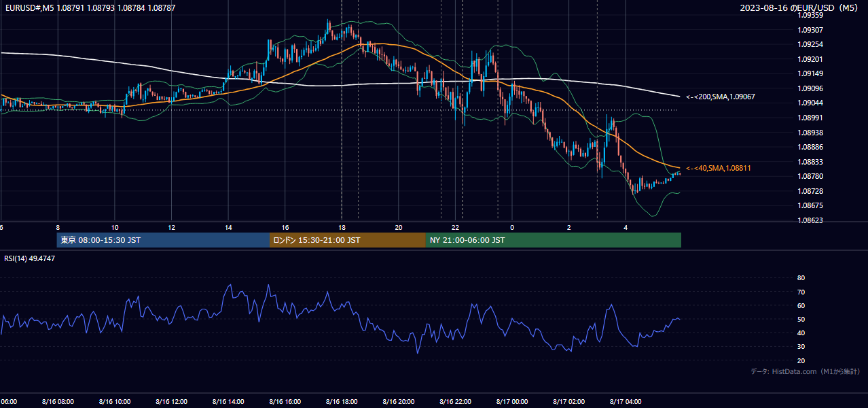Click the '2023-08-16 のEUR/USD (M5)' chart title
The image size is (868, 408).
point(799,8)
